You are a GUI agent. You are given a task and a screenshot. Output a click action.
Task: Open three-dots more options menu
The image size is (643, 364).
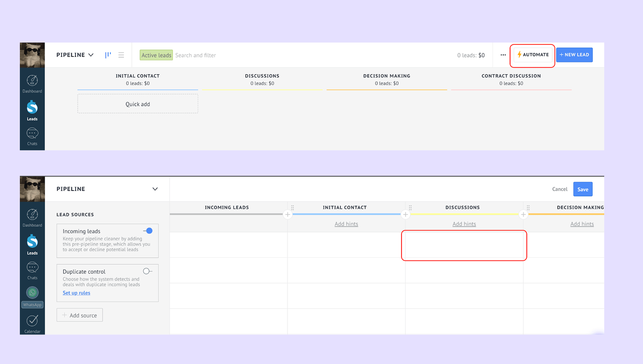[503, 55]
